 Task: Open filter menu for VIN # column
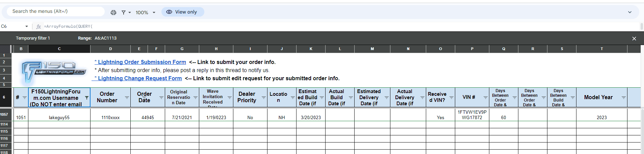point(485,97)
